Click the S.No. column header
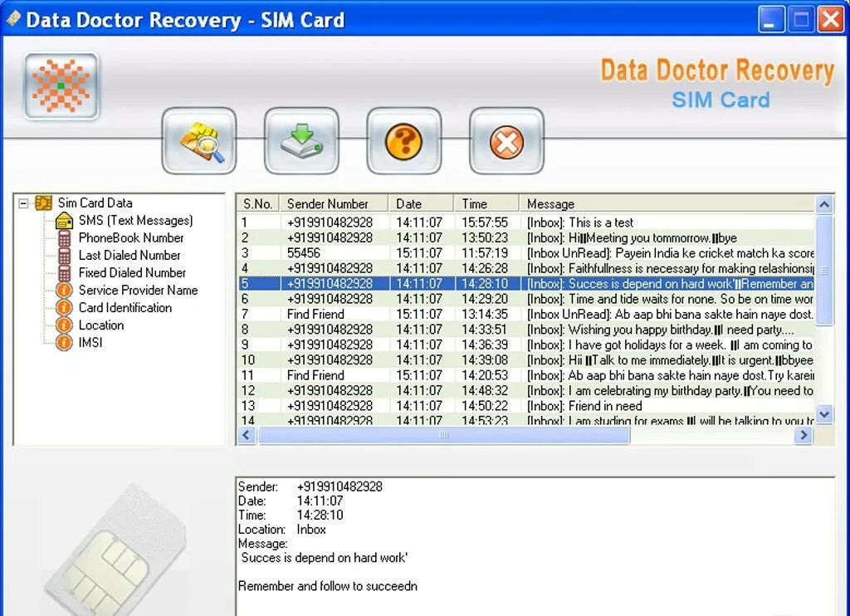The width and height of the screenshot is (850, 616). (258, 204)
